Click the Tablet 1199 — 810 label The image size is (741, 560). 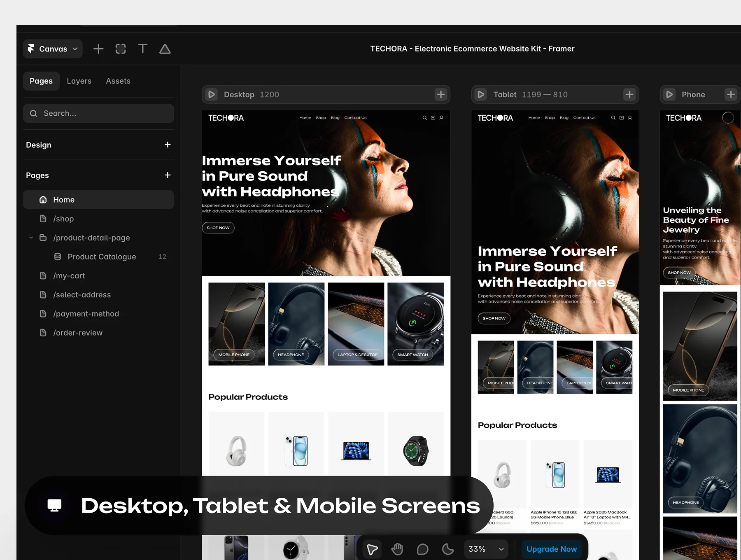pos(530,95)
